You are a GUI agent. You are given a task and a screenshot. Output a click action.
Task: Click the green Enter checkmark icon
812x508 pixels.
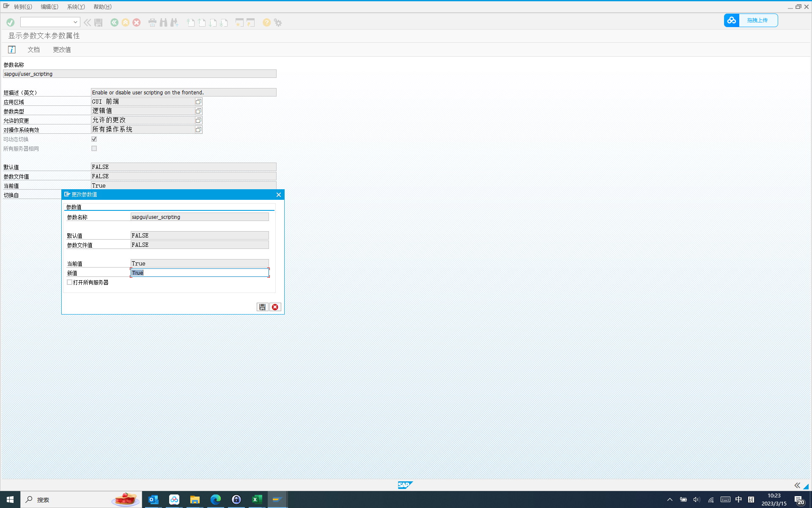[11, 22]
